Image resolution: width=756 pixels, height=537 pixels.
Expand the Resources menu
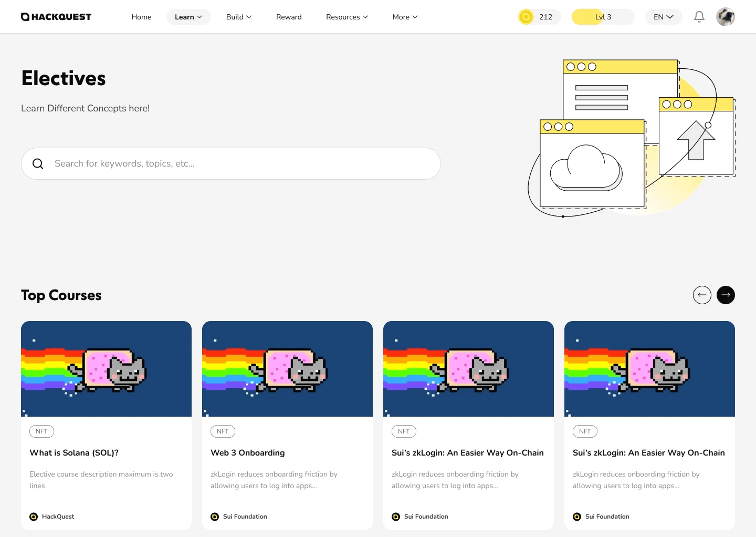pyautogui.click(x=347, y=17)
